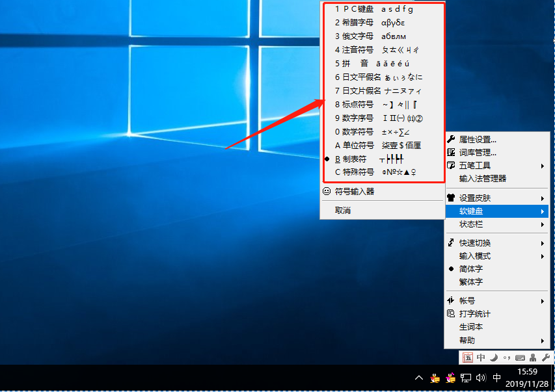Click the wrench settings icon on IME bar
Image resolution: width=555 pixels, height=392 pixels.
pos(545,358)
